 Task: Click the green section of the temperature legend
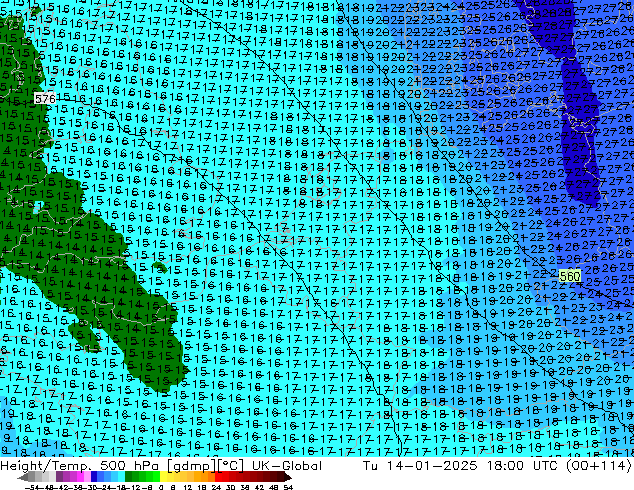coord(142,477)
